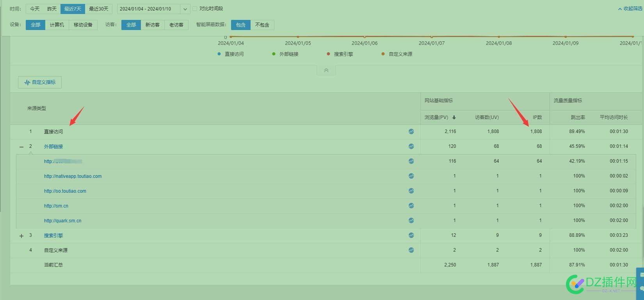Select 昨天 time range
Image resolution: width=644 pixels, height=300 pixels.
pos(52,9)
